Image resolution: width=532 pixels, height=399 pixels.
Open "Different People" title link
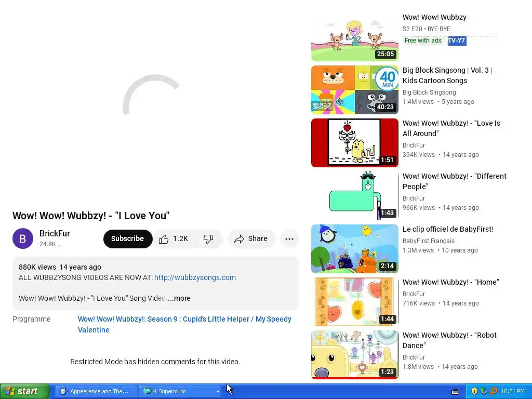point(454,181)
